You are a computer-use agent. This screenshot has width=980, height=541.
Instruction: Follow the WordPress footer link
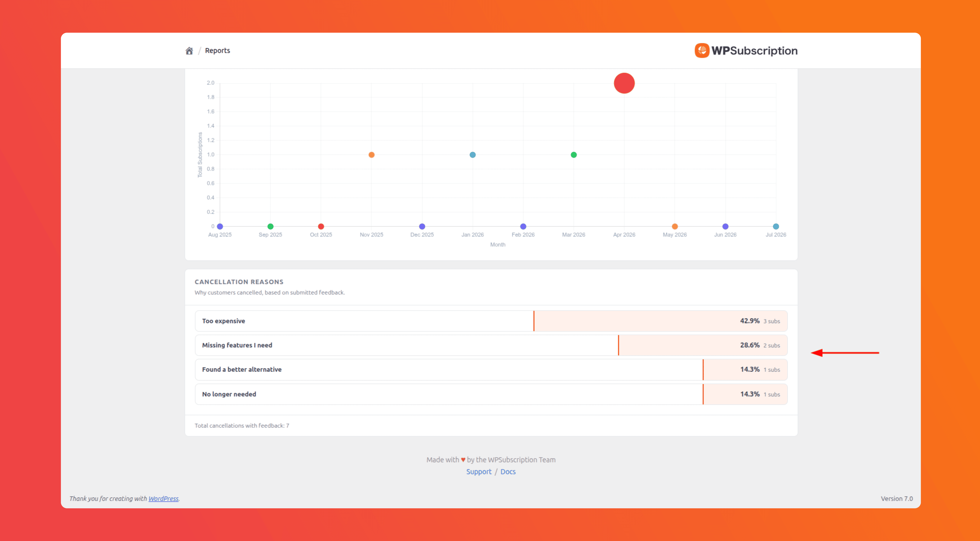(163, 498)
